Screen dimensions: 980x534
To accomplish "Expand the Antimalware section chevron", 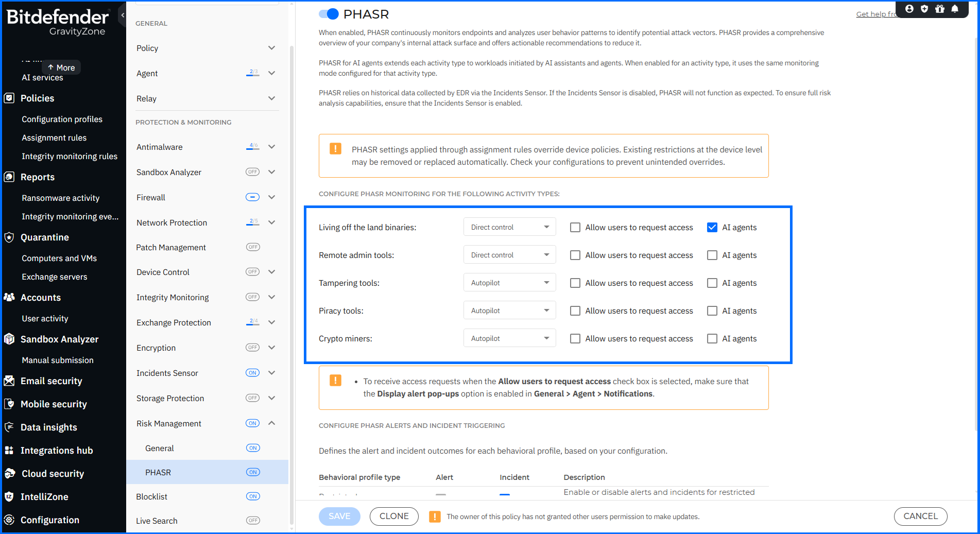I will (271, 147).
